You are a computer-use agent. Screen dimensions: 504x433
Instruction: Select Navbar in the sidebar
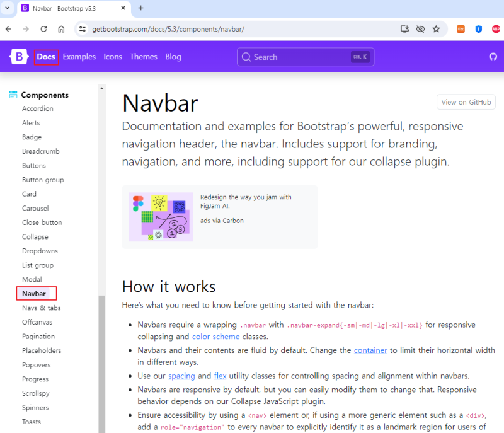coord(34,294)
